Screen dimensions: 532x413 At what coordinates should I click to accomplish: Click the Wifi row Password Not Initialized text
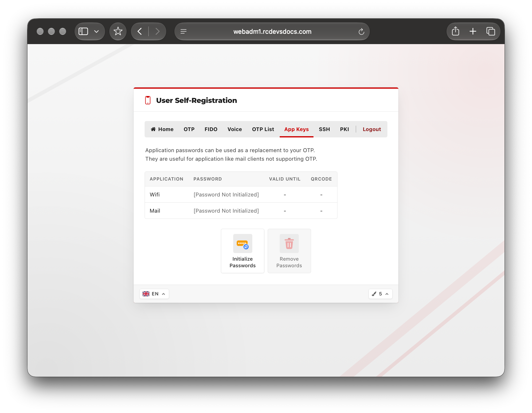226,194
